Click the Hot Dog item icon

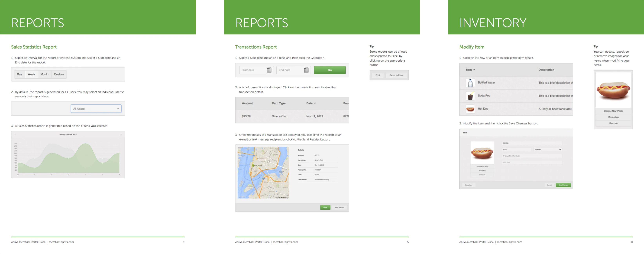(x=470, y=109)
